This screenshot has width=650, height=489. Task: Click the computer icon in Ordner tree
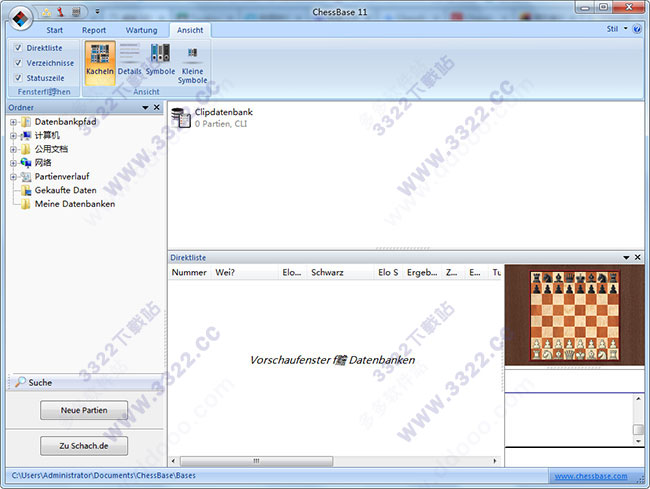[26, 136]
